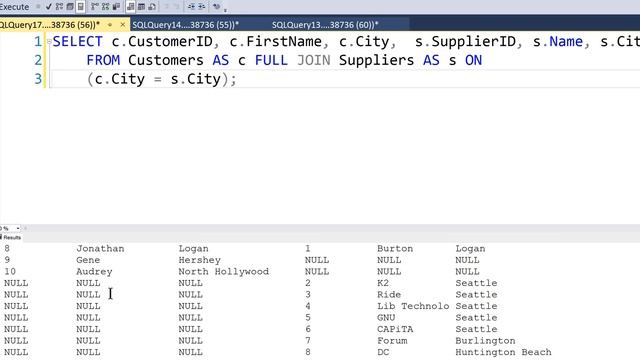Display Estimated Execution Plan icon

59,7
